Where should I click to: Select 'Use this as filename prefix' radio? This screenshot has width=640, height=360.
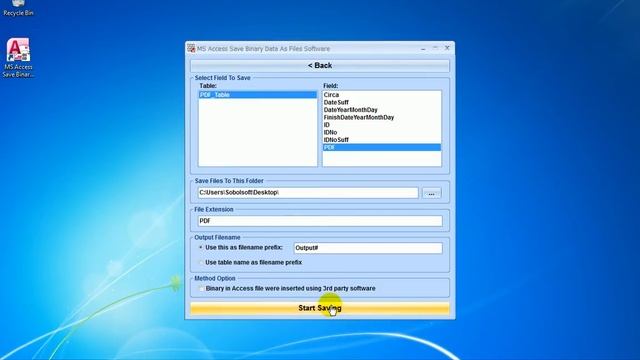click(x=201, y=247)
